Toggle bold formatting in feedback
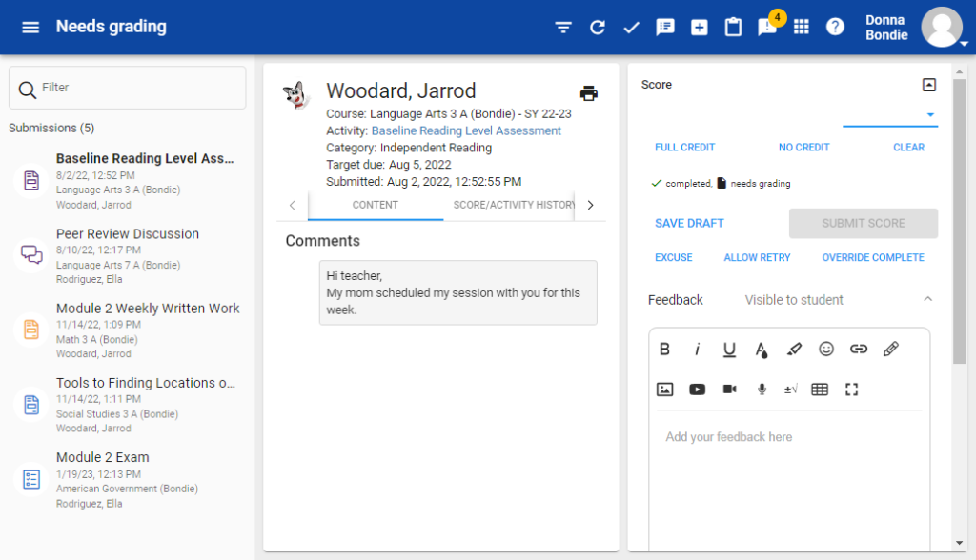Viewport: 976px width, 560px height. [665, 350]
